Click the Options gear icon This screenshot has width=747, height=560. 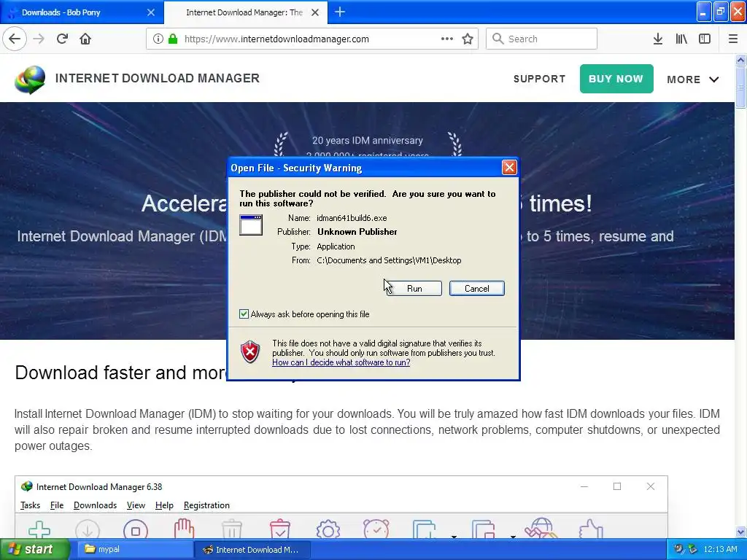point(328,529)
